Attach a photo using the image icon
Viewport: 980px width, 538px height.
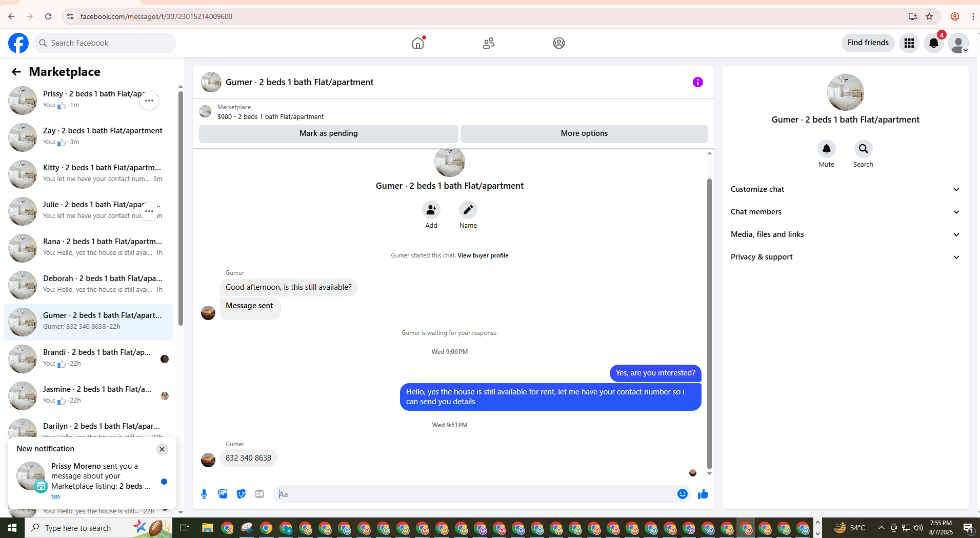pos(223,494)
